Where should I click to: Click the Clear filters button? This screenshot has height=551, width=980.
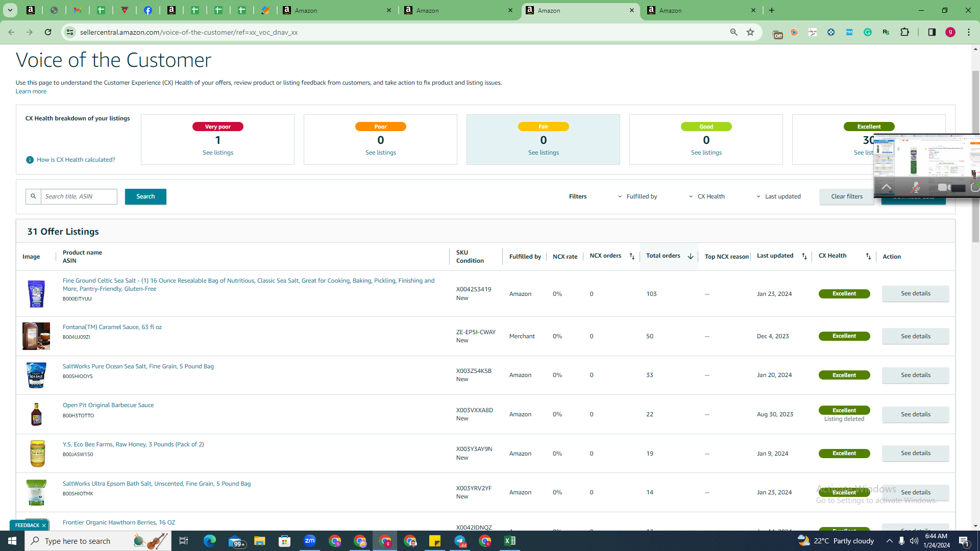[x=847, y=196]
